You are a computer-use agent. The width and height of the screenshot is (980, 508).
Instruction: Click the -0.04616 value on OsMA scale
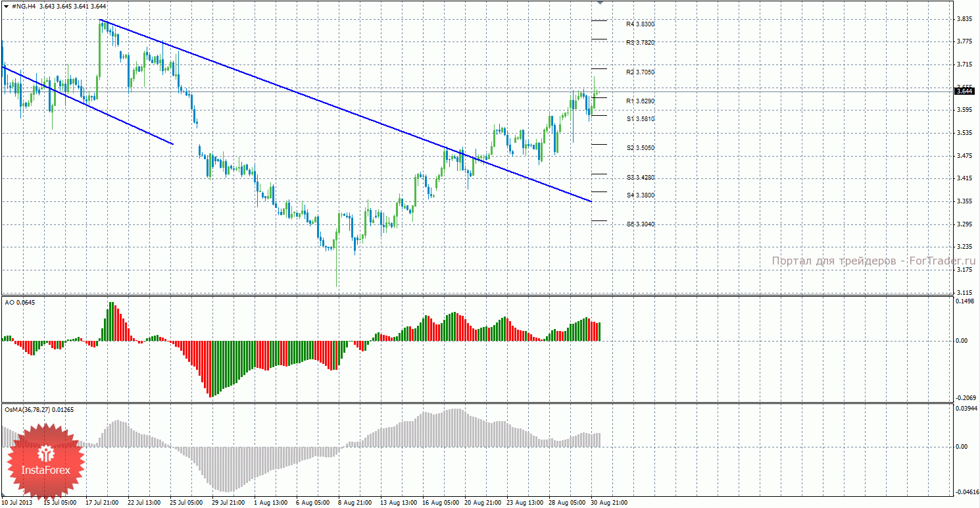(966, 492)
